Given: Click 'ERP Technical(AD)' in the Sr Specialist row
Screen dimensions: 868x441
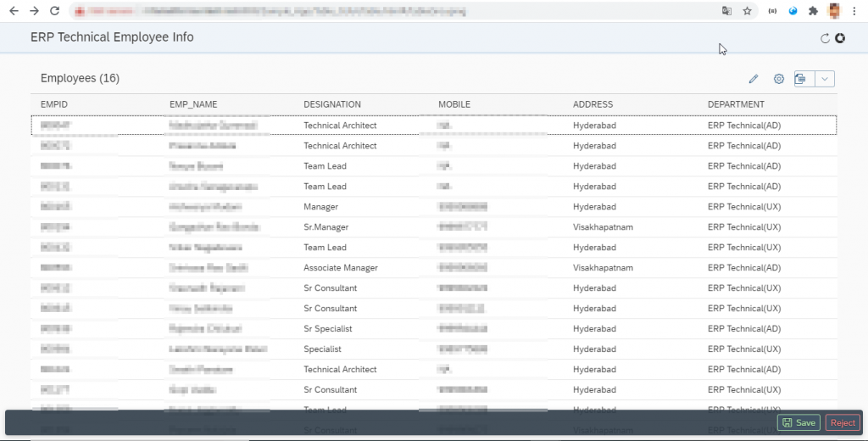Looking at the screenshot, I should pyautogui.click(x=744, y=328).
